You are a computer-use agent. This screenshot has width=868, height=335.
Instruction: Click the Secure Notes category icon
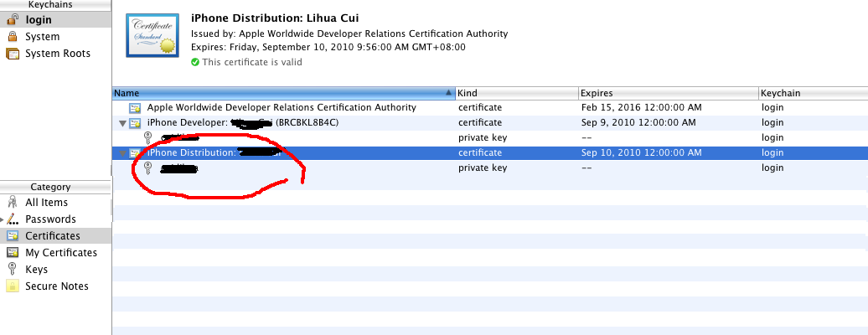click(13, 286)
